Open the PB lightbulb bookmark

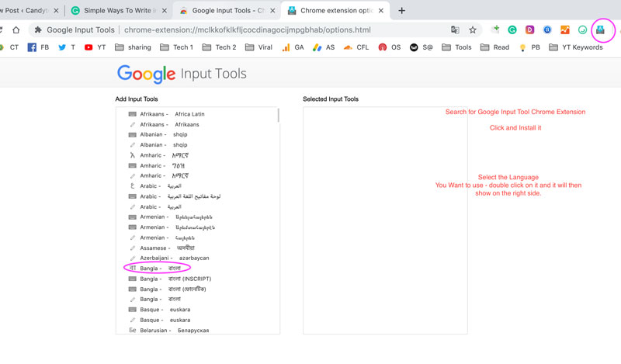click(529, 47)
